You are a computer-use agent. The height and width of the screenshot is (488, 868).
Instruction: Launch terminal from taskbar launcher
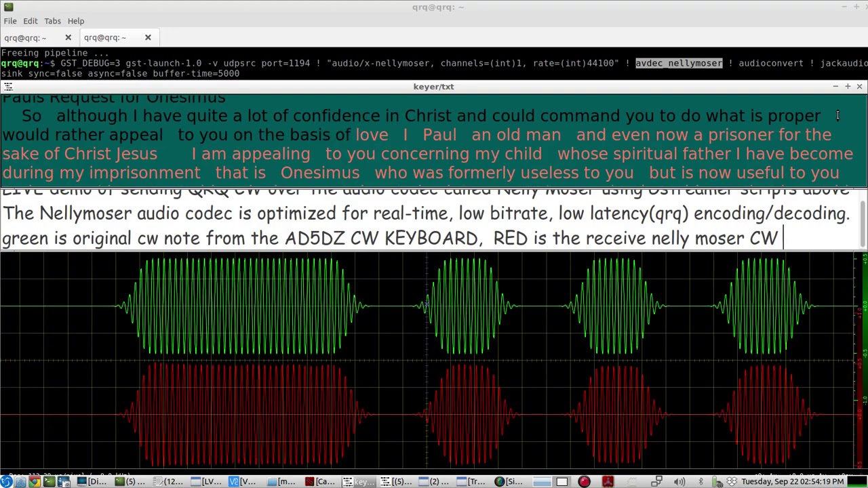[49, 481]
